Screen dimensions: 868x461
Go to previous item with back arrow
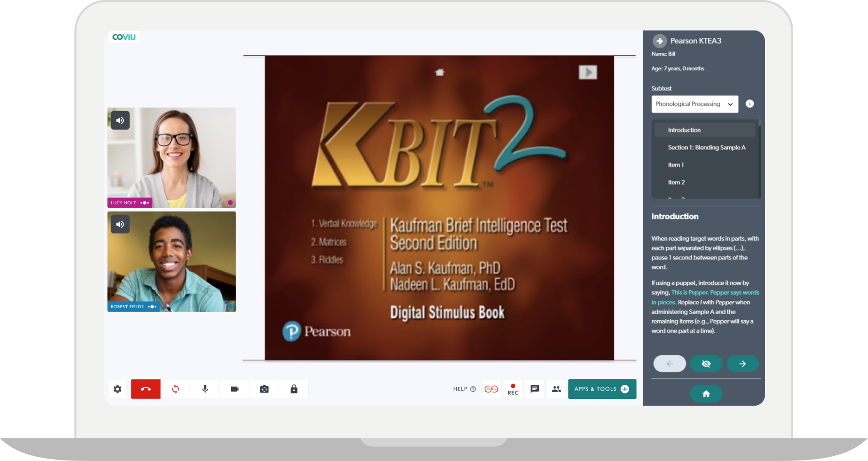(x=669, y=363)
